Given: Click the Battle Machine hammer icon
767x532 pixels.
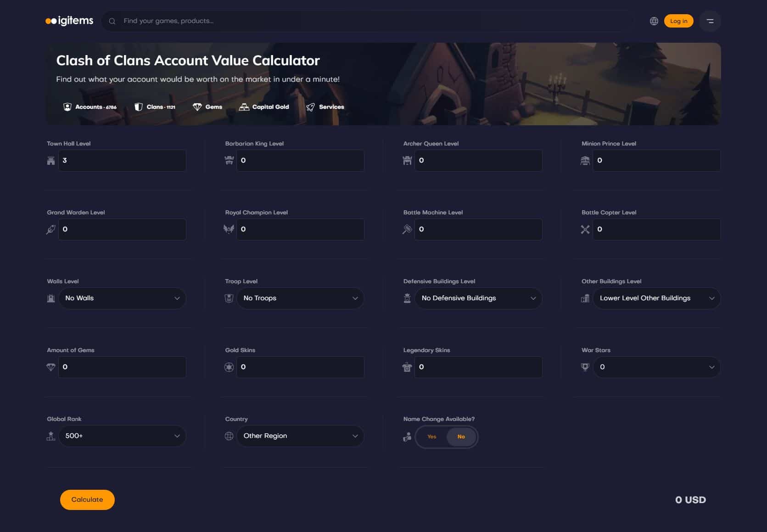Looking at the screenshot, I should tap(407, 230).
